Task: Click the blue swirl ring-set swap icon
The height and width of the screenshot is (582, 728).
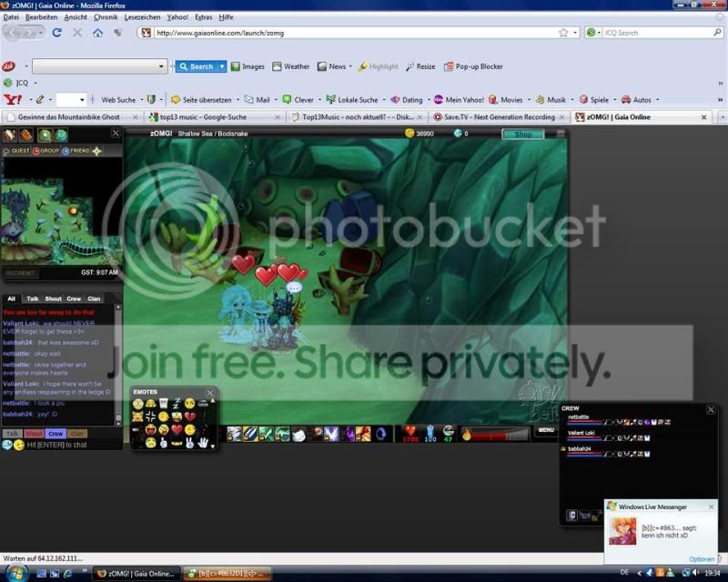Action: (x=381, y=435)
